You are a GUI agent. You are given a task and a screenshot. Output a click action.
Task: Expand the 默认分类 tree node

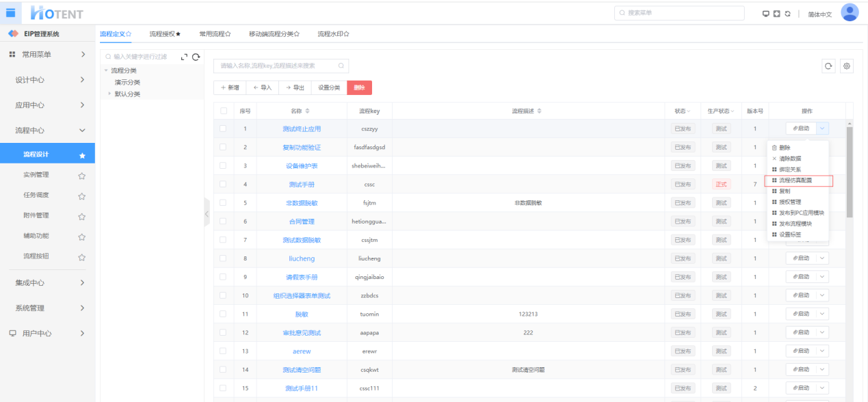[109, 94]
